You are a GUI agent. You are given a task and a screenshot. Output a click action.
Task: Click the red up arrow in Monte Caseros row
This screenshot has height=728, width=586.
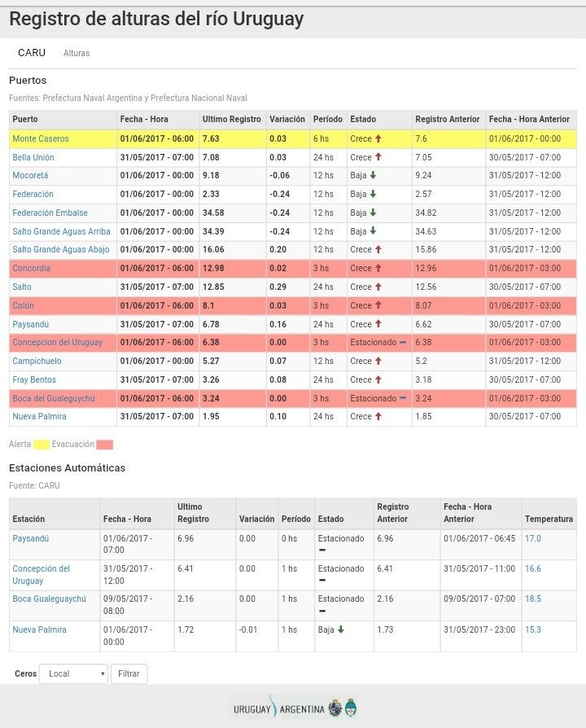coord(378,138)
